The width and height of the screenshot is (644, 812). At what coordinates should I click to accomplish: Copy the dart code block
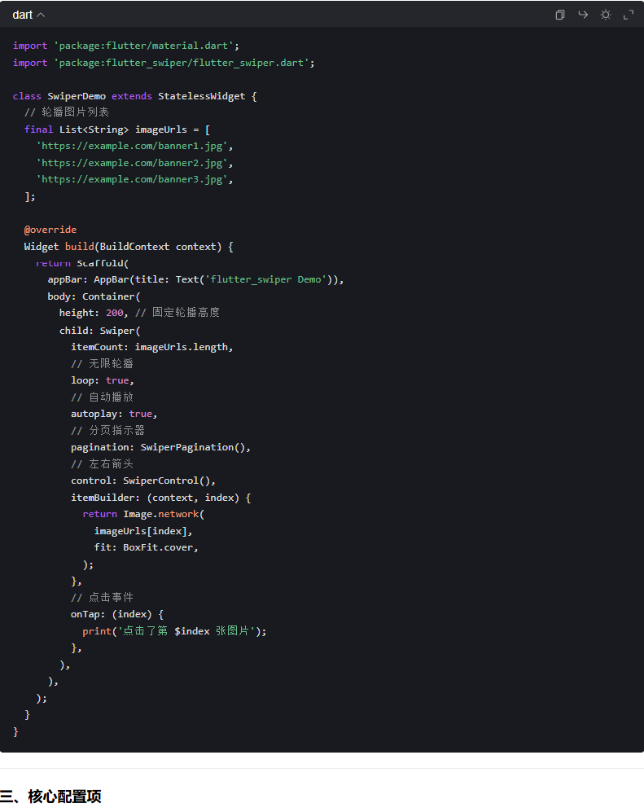click(x=560, y=15)
